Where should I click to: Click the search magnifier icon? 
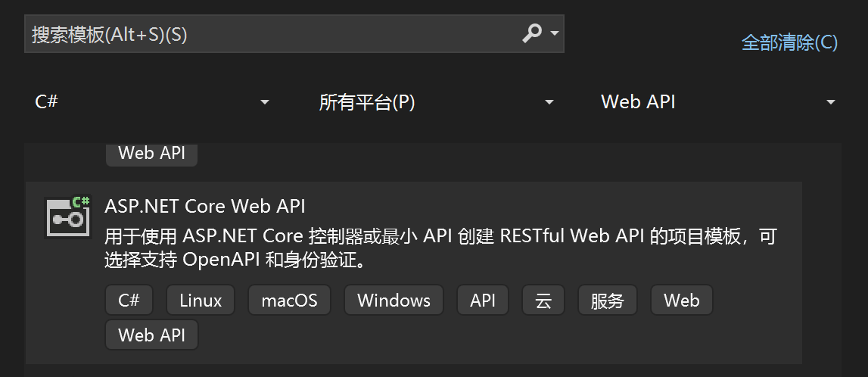click(x=532, y=34)
